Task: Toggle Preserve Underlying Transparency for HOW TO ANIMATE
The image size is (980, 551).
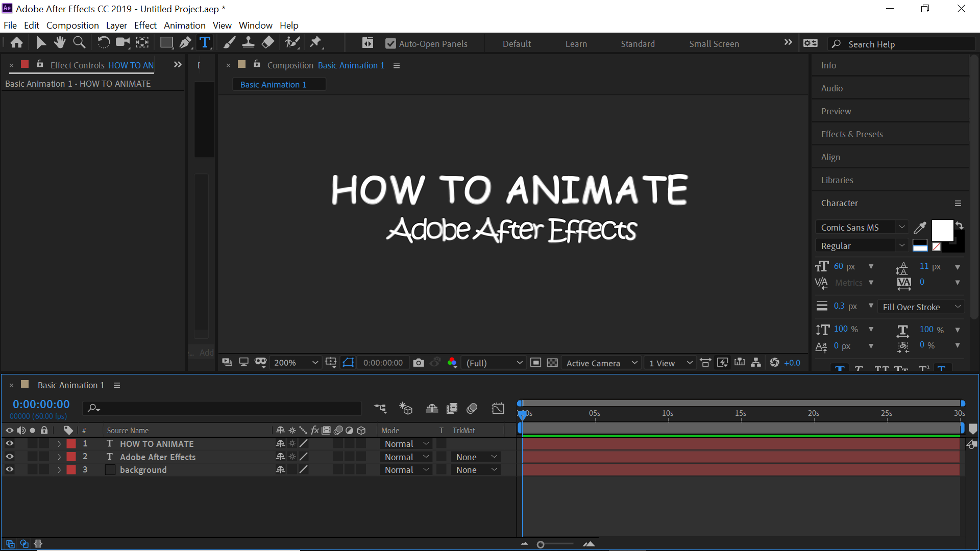Action: (x=442, y=444)
